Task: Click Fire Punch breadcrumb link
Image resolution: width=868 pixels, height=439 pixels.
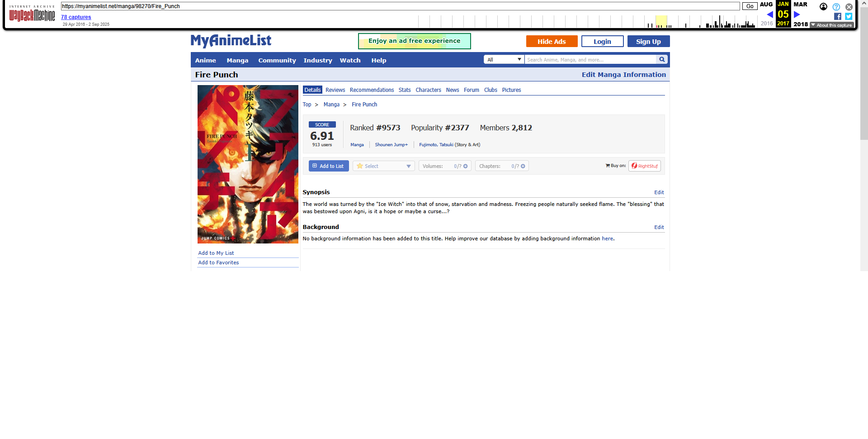Action: pos(364,105)
